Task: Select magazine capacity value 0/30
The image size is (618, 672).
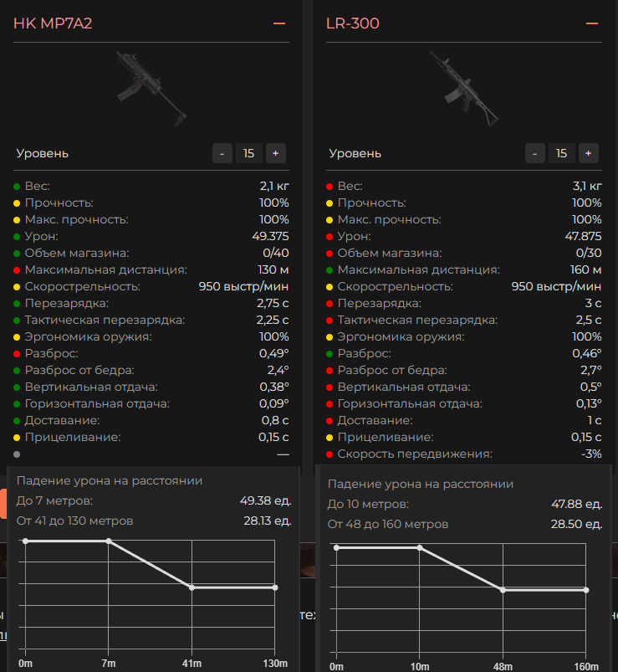Action: (589, 253)
